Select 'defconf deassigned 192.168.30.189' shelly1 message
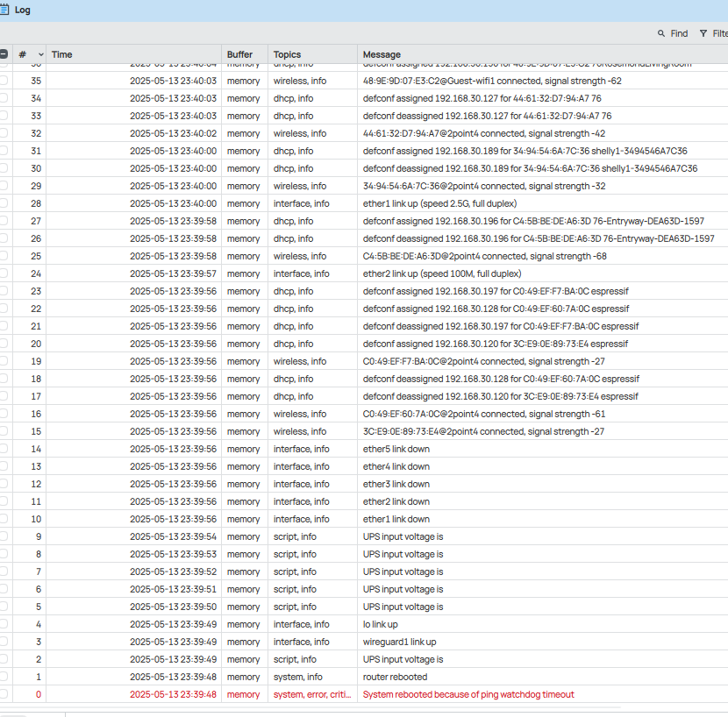The width and height of the screenshot is (728, 717). 530,168
